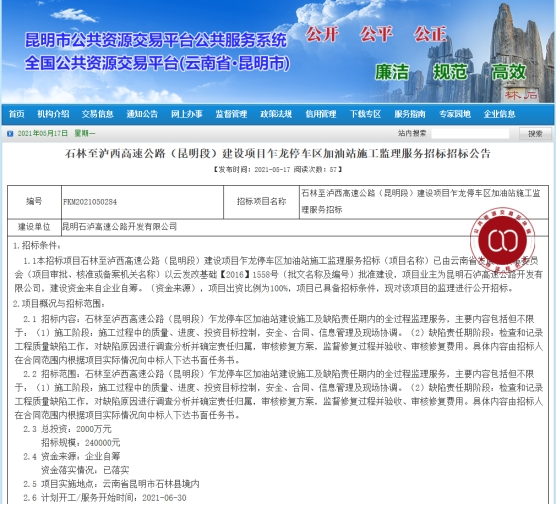Open the 首页 menu item
556x505 pixels.
(16, 114)
